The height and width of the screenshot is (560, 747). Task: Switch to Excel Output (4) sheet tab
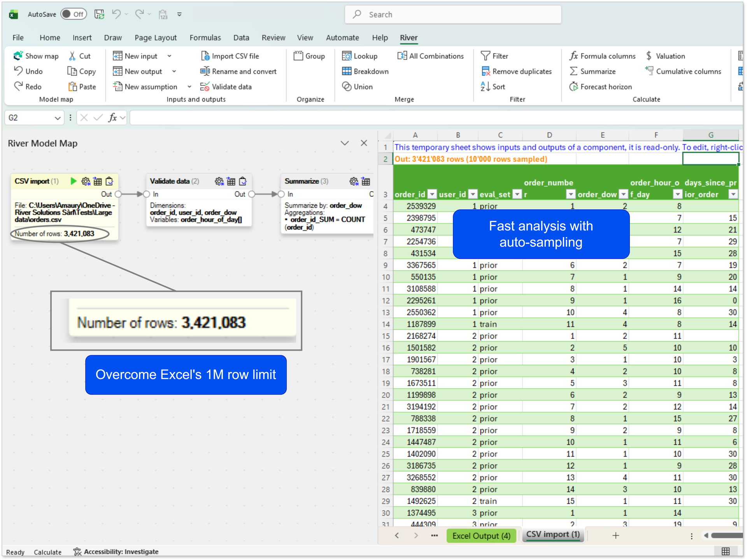tap(481, 535)
